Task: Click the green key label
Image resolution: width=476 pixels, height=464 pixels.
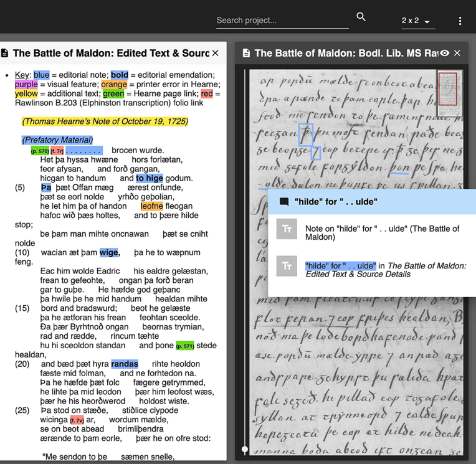Action: point(113,94)
